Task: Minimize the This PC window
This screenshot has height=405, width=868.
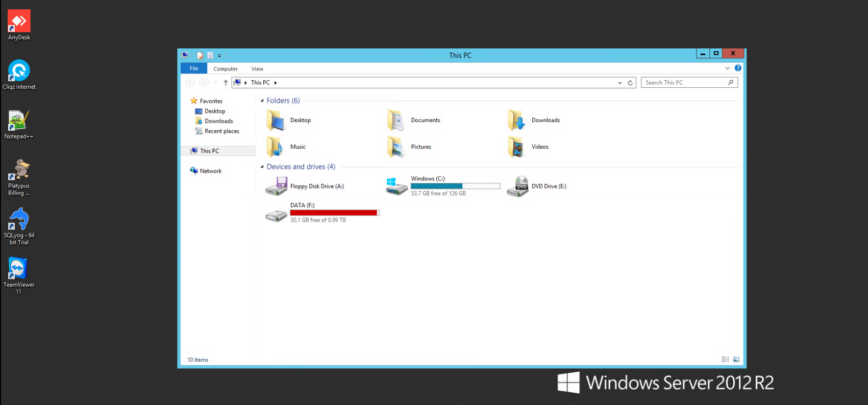Action: (703, 54)
